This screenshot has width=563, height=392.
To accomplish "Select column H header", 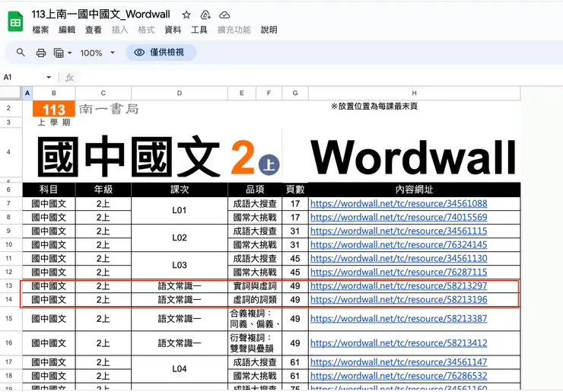I will click(x=415, y=93).
